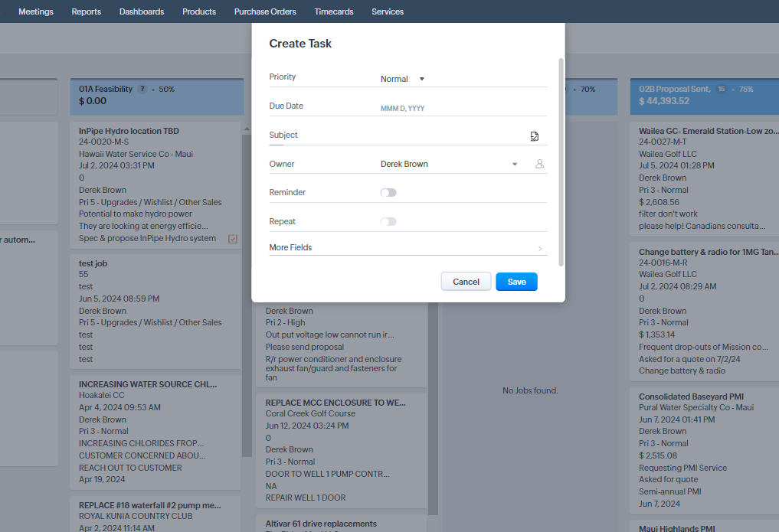Open the InPipe Hydro location TBD job

[x=129, y=131]
